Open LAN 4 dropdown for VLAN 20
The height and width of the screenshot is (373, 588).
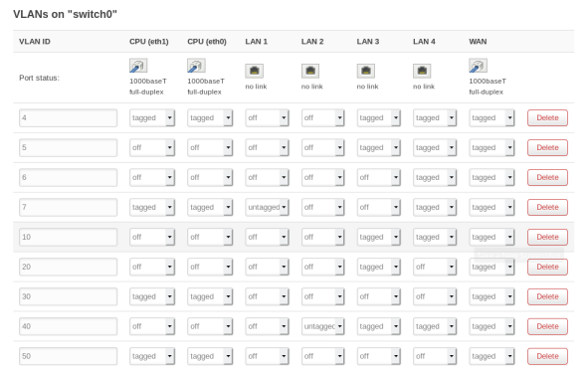tap(435, 267)
